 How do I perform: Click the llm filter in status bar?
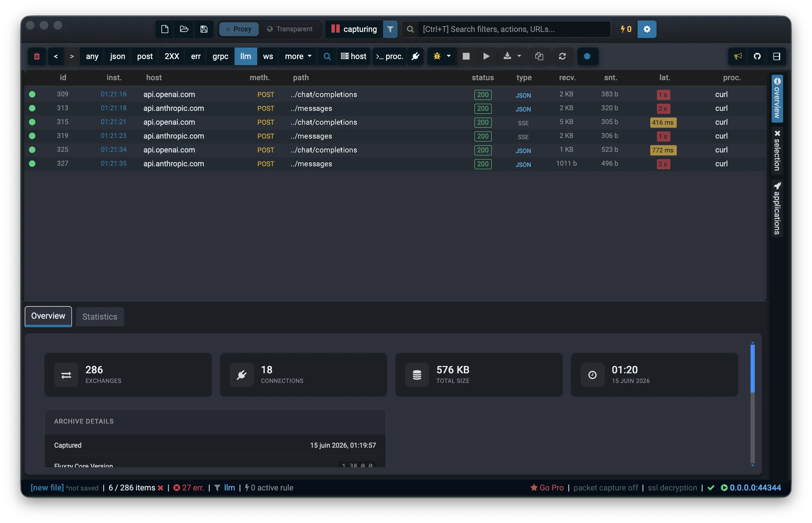click(x=230, y=488)
